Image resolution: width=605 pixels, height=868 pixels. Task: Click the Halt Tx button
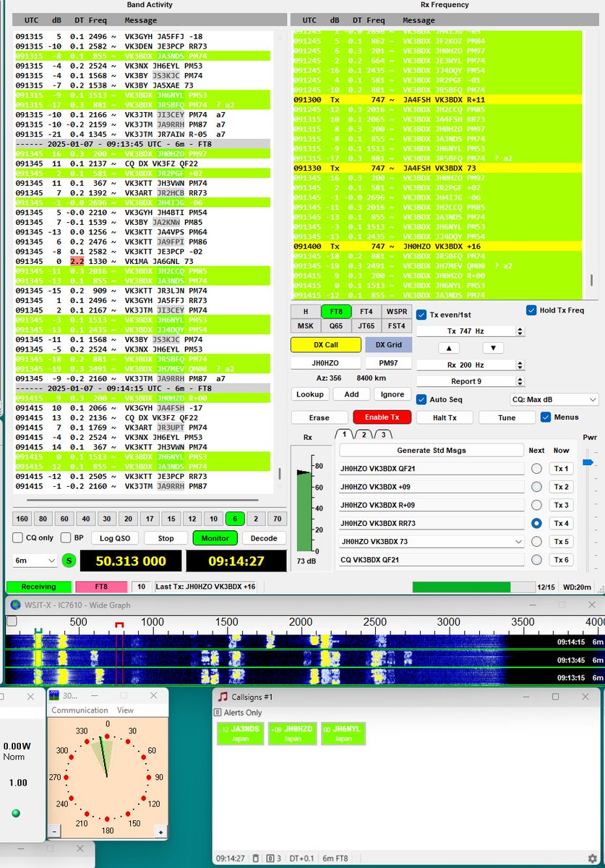pos(445,417)
